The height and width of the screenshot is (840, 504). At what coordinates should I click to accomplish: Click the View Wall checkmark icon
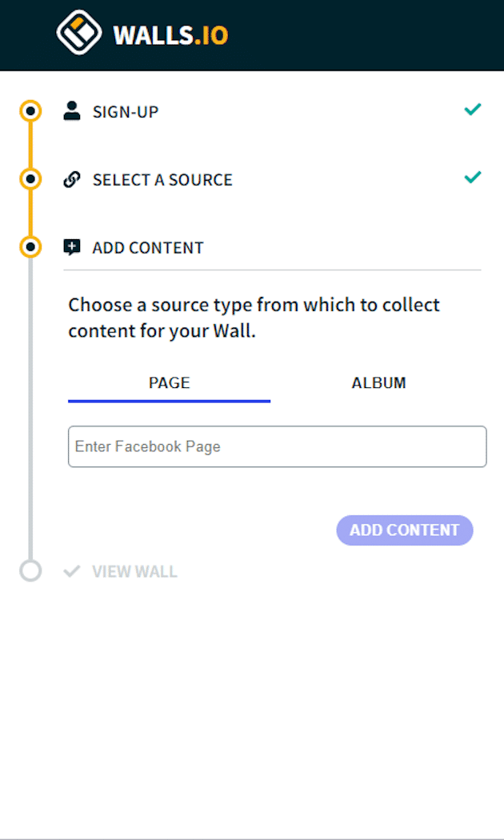72,571
